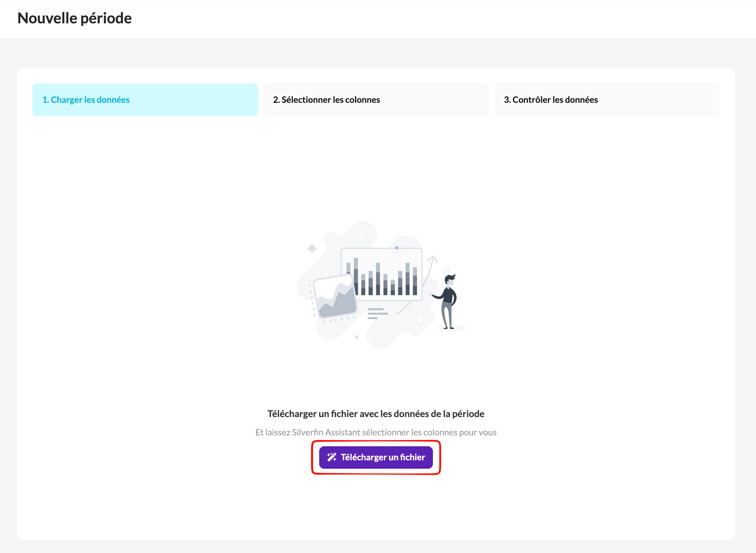Click the tilted area chart picture illustration
This screenshot has width=756, height=553.
[x=335, y=298]
